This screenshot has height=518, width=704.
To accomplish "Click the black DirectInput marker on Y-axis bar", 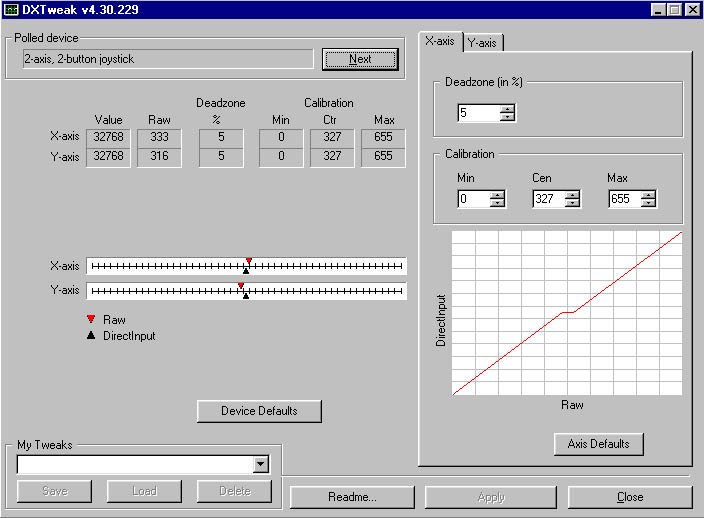I will click(x=245, y=296).
